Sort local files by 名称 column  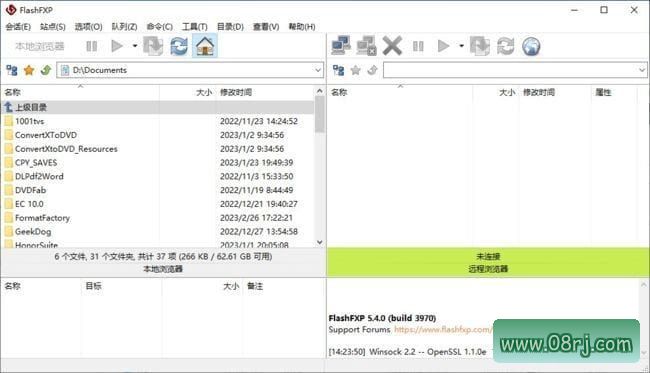tap(81, 92)
